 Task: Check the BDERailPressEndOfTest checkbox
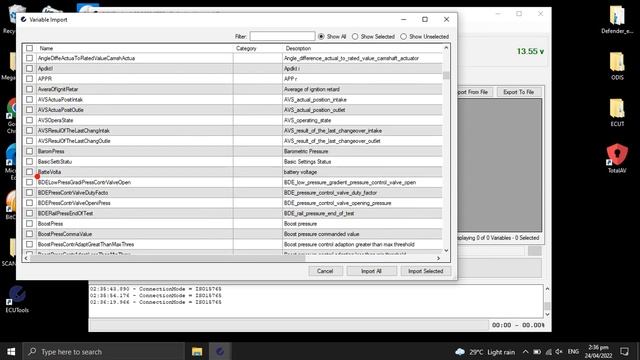pos(29,213)
